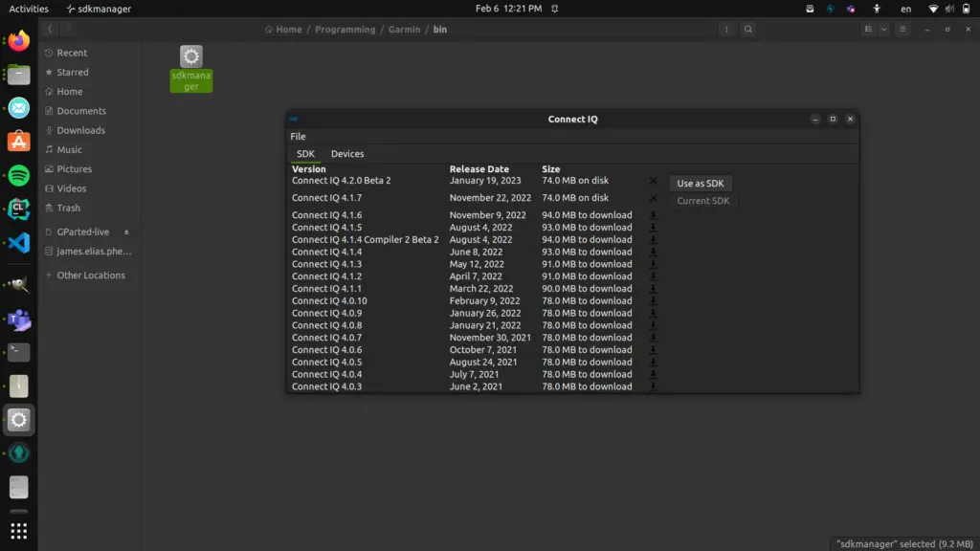Download Connect IQ 4.0.4 SDK
The image size is (980, 551).
coord(653,374)
